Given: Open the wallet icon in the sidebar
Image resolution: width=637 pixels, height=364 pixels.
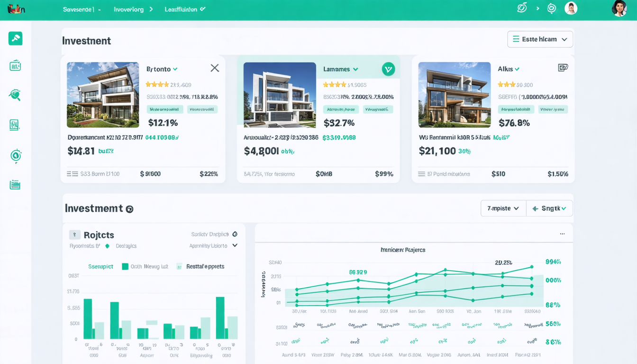Looking at the screenshot, I should point(15,65).
